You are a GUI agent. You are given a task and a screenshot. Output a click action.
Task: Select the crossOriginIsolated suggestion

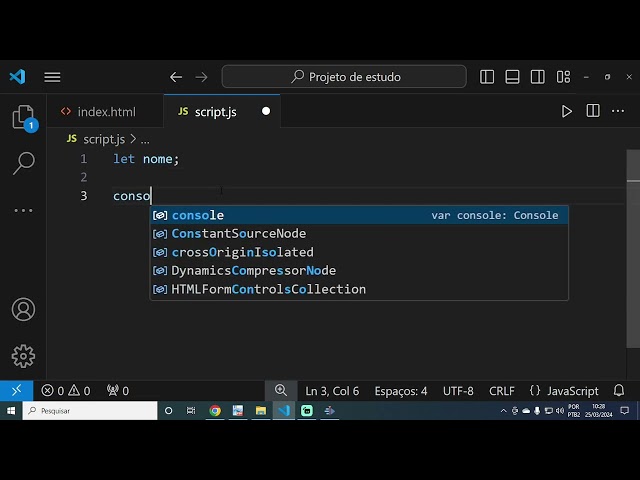tap(359, 252)
